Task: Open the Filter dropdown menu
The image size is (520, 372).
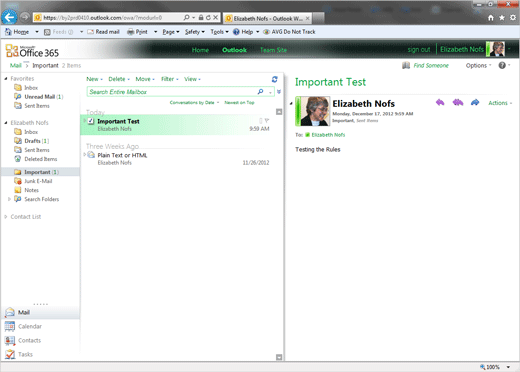Action: coord(170,79)
